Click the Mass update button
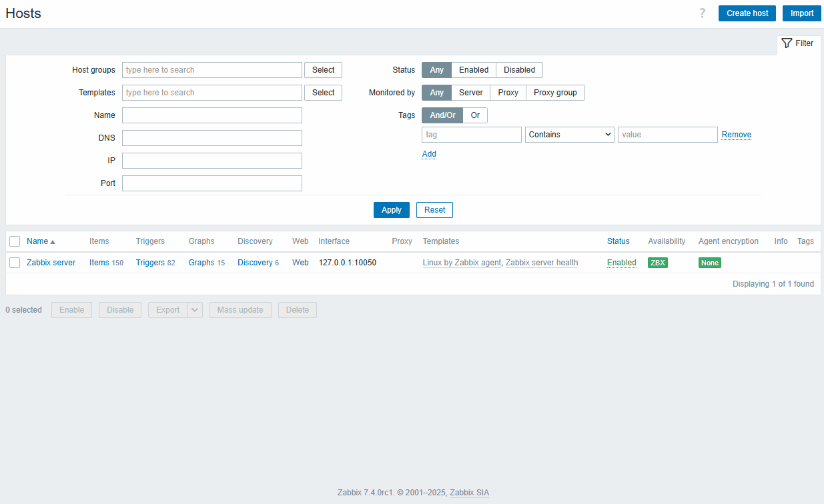This screenshot has height=504, width=824. (240, 310)
